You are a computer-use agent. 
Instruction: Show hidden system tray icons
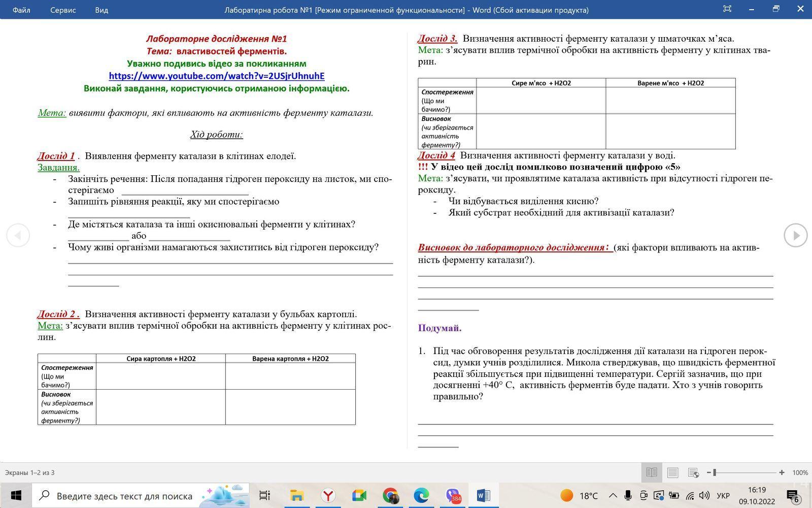click(x=613, y=495)
